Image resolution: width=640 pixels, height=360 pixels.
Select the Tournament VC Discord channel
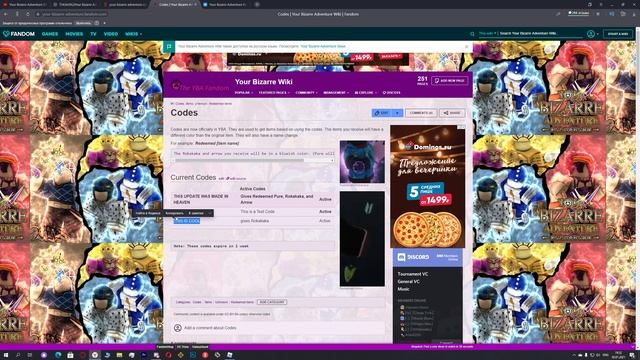(413, 274)
